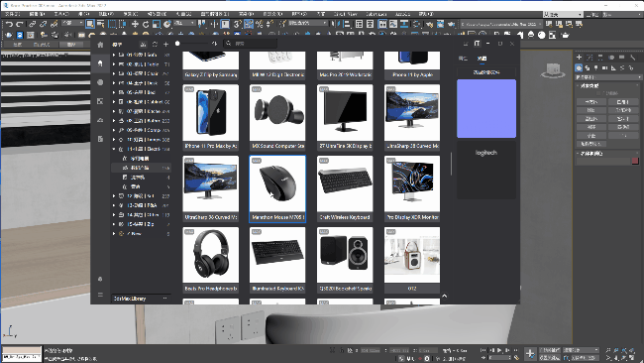This screenshot has width=644, height=363.
Task: Click the object color swatch in command panel
Action: click(635, 161)
